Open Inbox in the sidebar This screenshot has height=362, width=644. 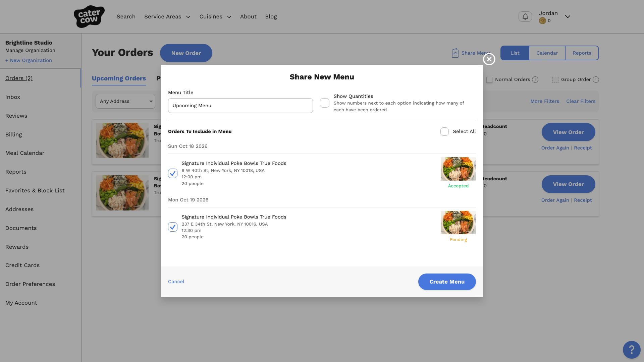coord(13,97)
